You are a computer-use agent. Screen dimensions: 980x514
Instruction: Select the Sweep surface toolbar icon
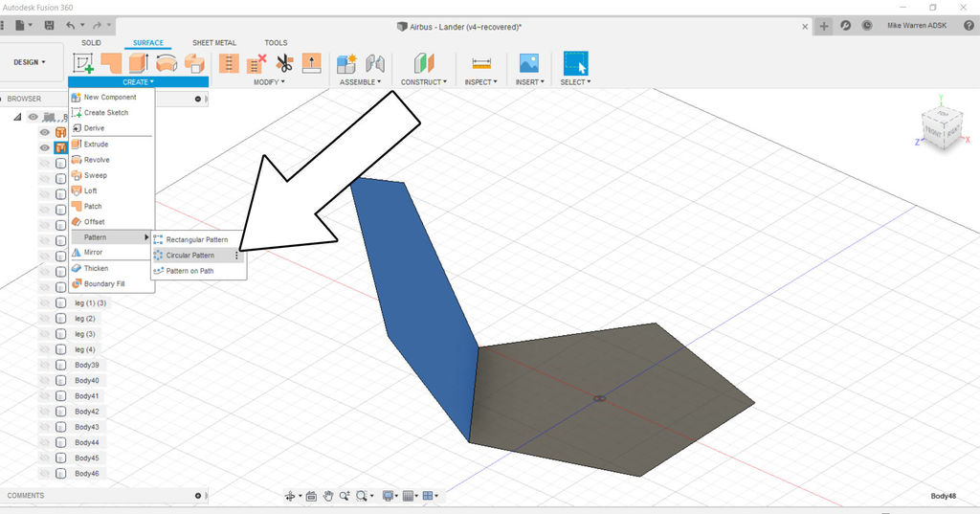coord(194,63)
